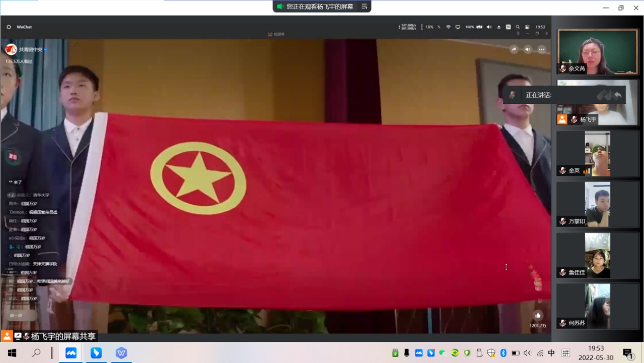Open the volume control in the system tray
The width and height of the screenshot is (644, 363).
click(527, 353)
